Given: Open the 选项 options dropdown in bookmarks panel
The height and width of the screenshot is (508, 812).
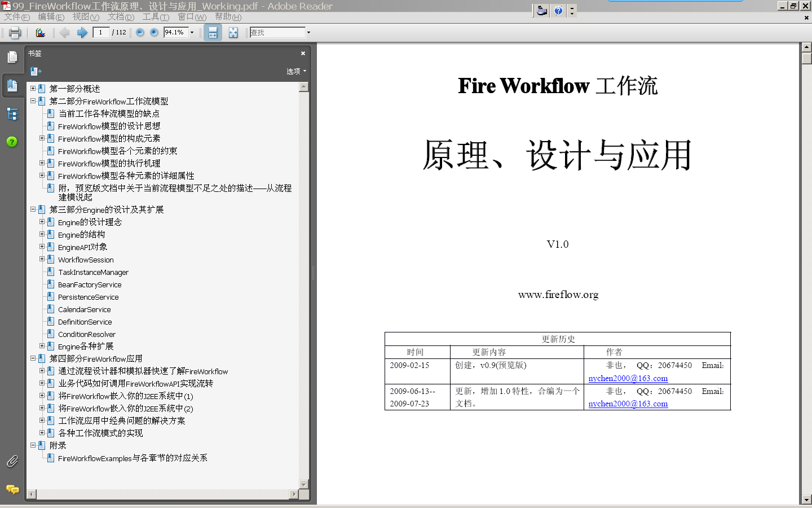Looking at the screenshot, I should pos(296,71).
